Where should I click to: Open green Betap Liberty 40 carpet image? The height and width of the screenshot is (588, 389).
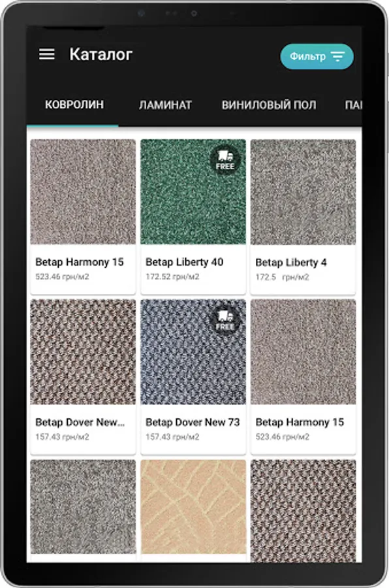point(193,192)
